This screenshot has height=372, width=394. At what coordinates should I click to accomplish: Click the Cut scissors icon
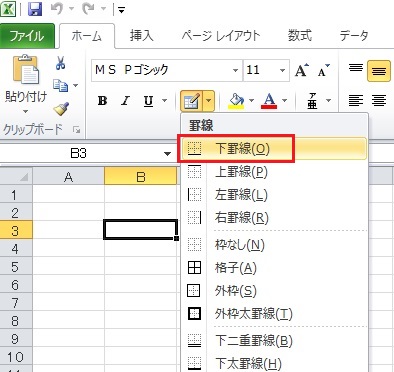point(60,63)
